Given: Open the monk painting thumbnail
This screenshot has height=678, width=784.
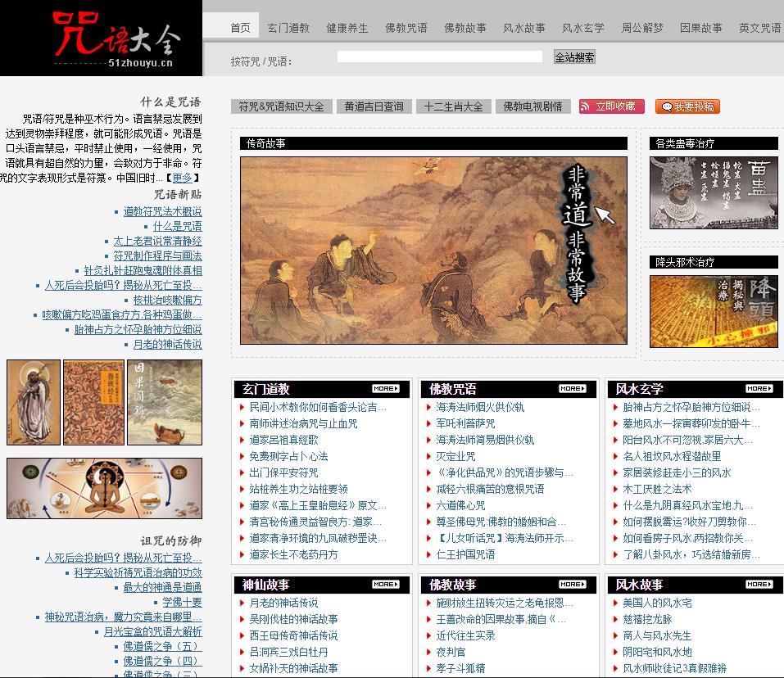Looking at the screenshot, I should [x=34, y=402].
